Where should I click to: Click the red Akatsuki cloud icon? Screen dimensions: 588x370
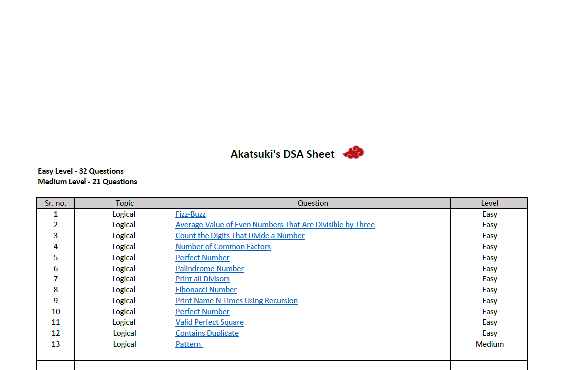[354, 152]
